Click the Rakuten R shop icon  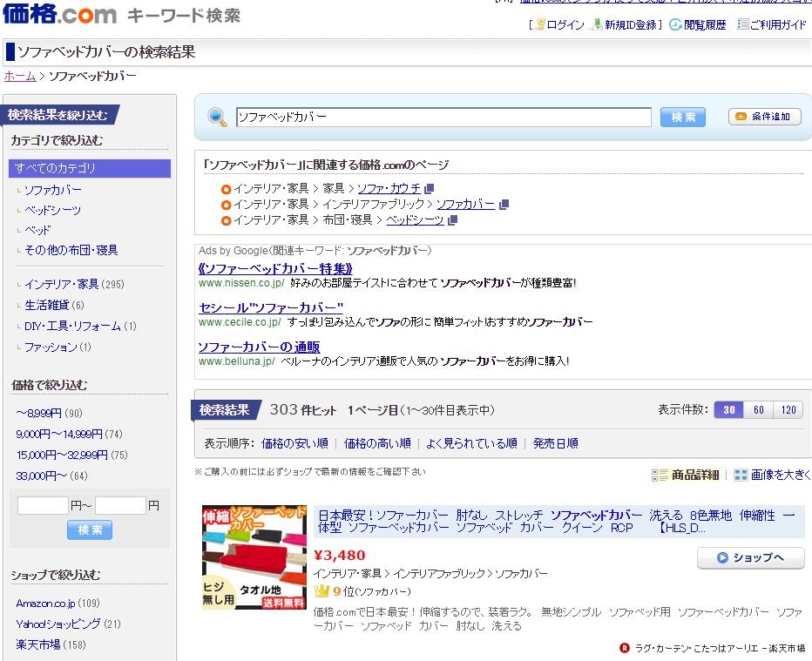625,648
